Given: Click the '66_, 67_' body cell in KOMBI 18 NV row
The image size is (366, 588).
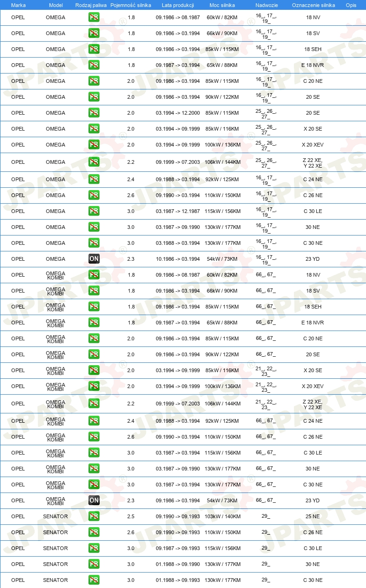Looking at the screenshot, I should coord(266,275).
